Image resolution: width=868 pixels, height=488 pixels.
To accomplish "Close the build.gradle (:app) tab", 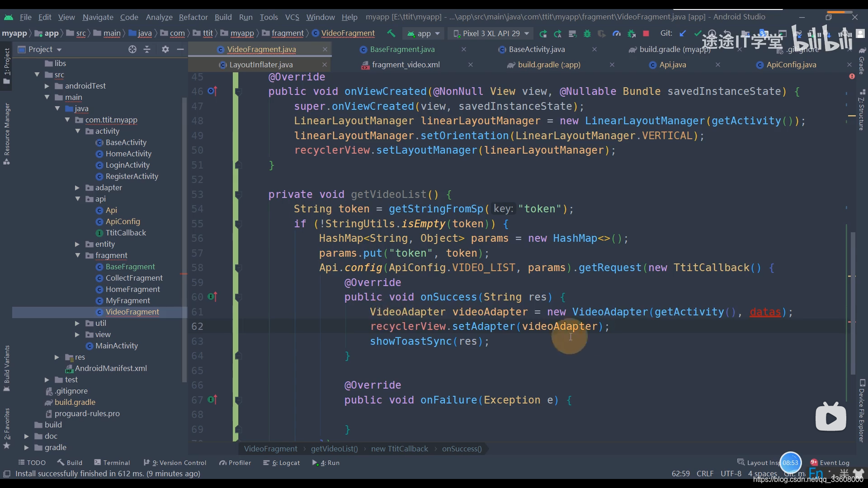I will click(612, 65).
